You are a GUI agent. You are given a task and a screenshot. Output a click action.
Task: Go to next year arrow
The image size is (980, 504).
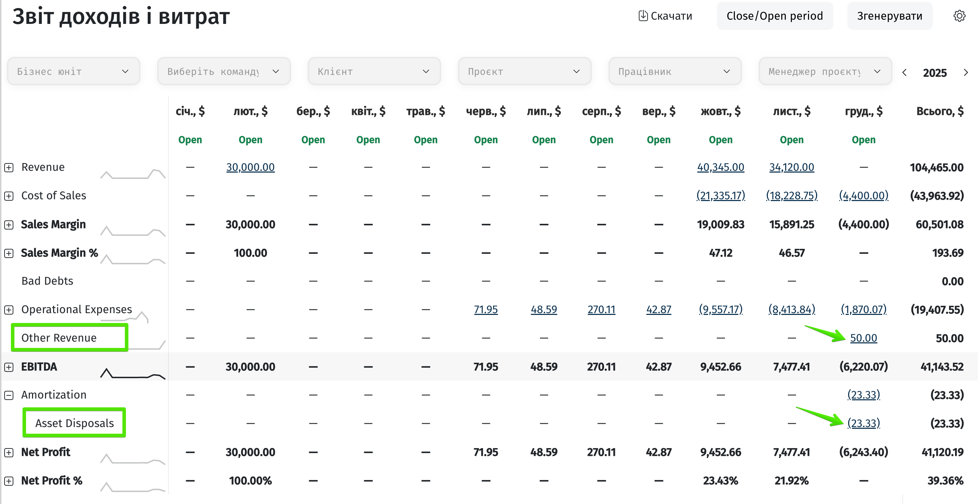(x=966, y=73)
